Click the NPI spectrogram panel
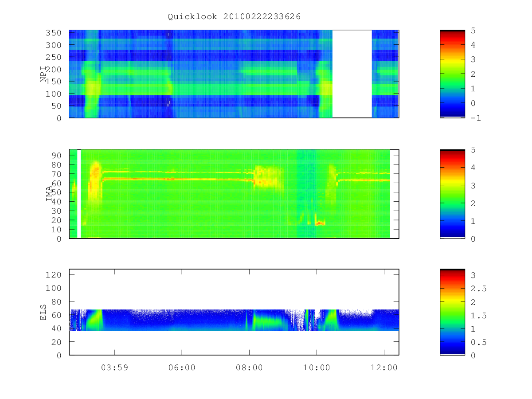Image resolution: width=532 pixels, height=399 pixels. click(234, 74)
